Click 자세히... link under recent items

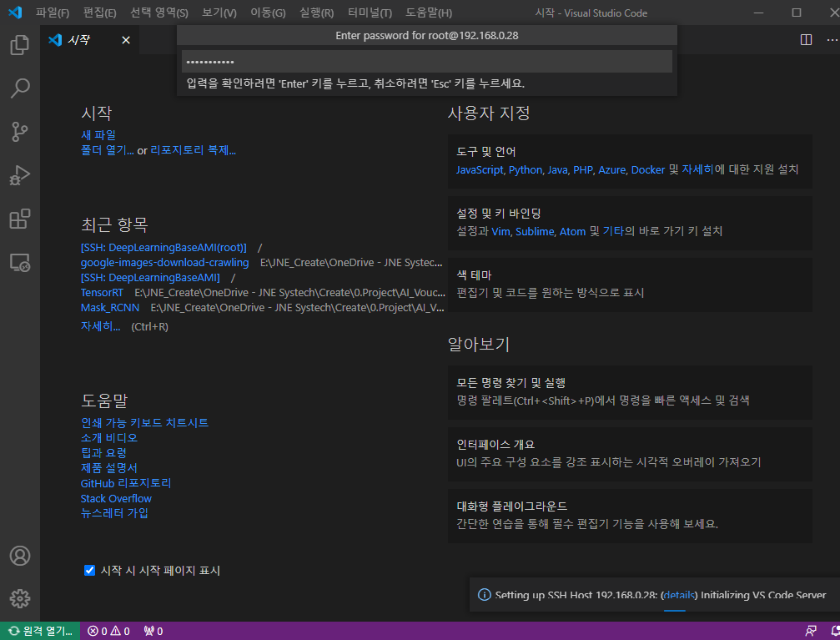[100, 326]
